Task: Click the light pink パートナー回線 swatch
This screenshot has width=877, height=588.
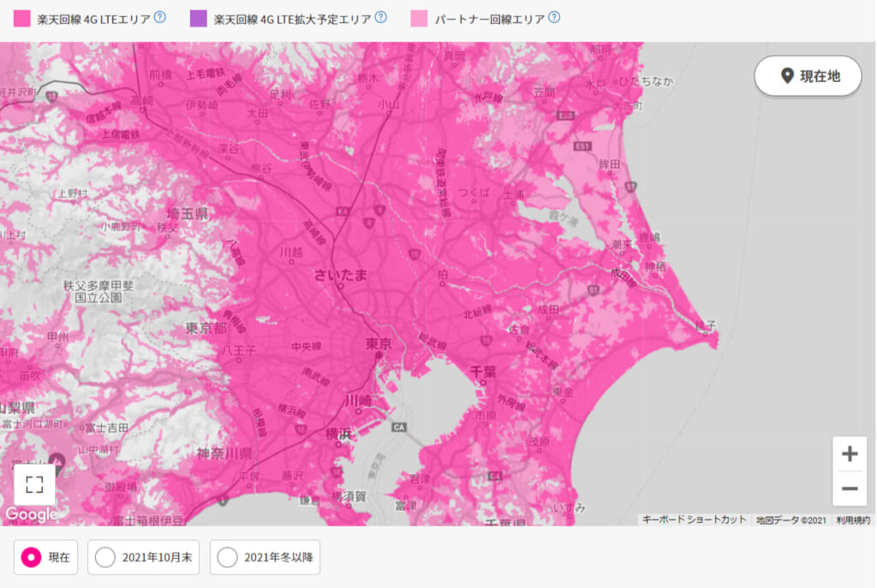Action: (420, 18)
